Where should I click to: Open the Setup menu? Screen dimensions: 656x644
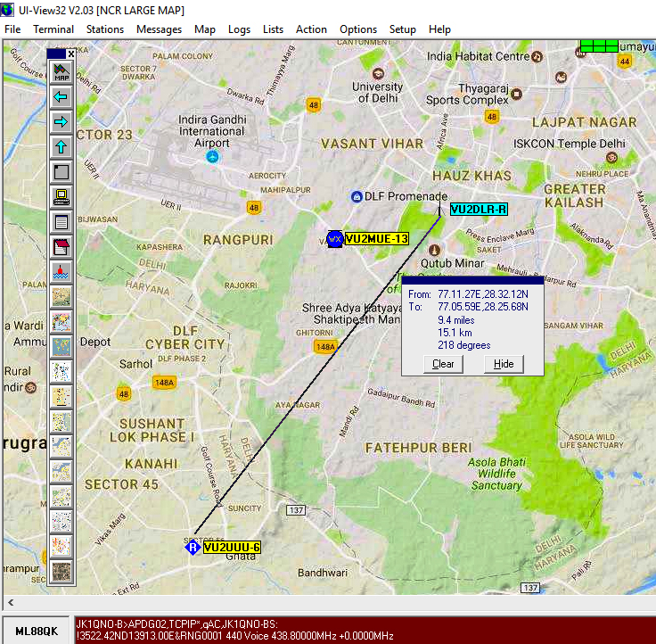403,29
